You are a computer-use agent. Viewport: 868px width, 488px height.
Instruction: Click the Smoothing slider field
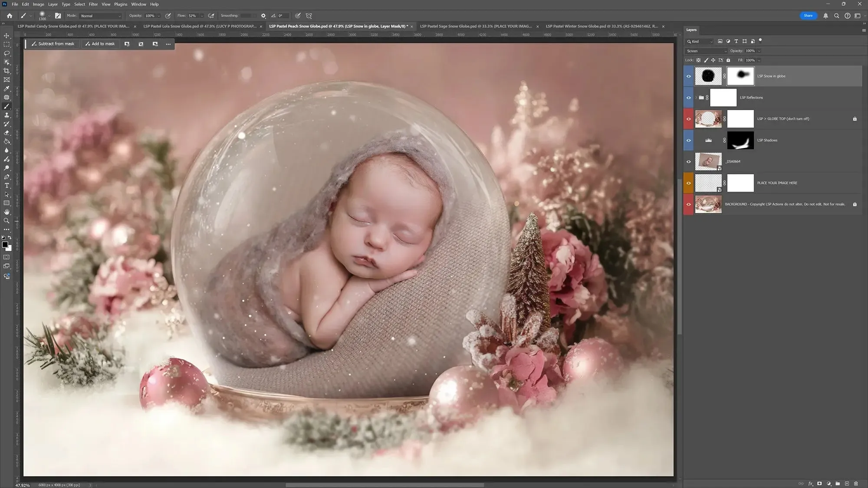click(249, 16)
